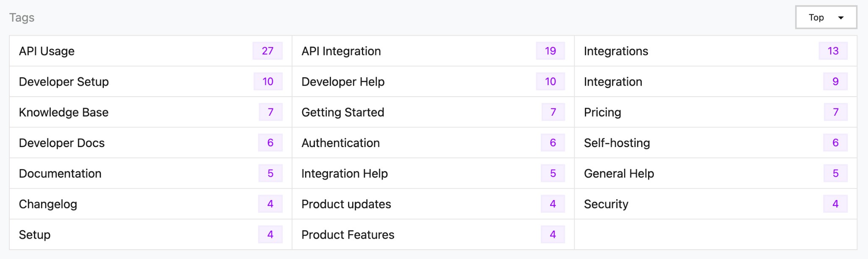Select the Getting Started tag

[x=342, y=112]
